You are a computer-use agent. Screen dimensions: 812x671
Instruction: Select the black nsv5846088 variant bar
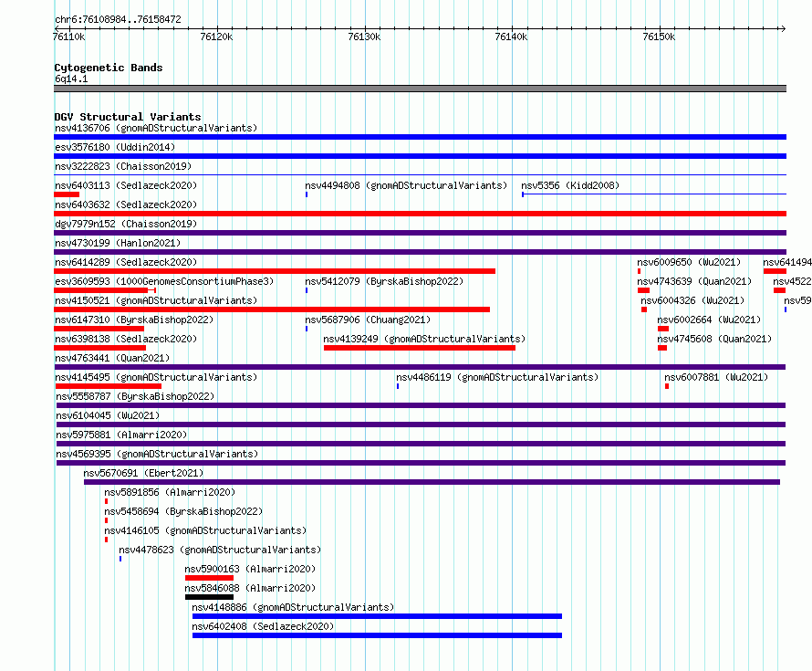click(209, 597)
